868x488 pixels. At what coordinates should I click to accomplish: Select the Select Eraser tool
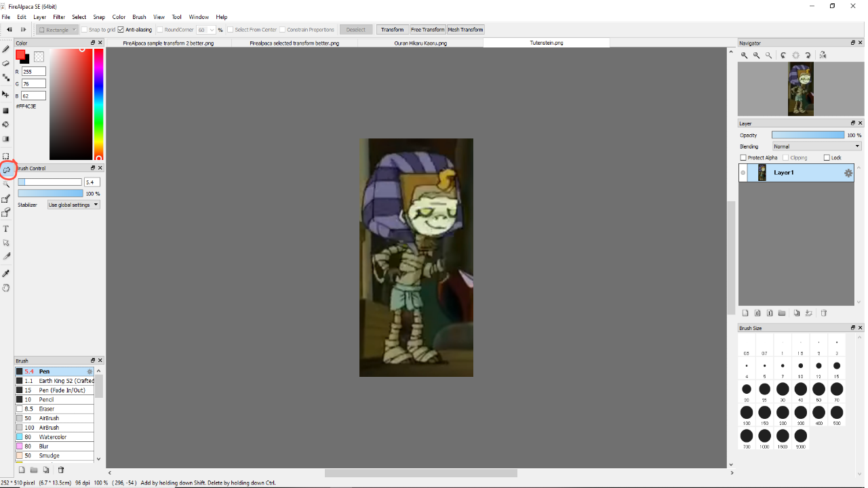tap(6, 213)
